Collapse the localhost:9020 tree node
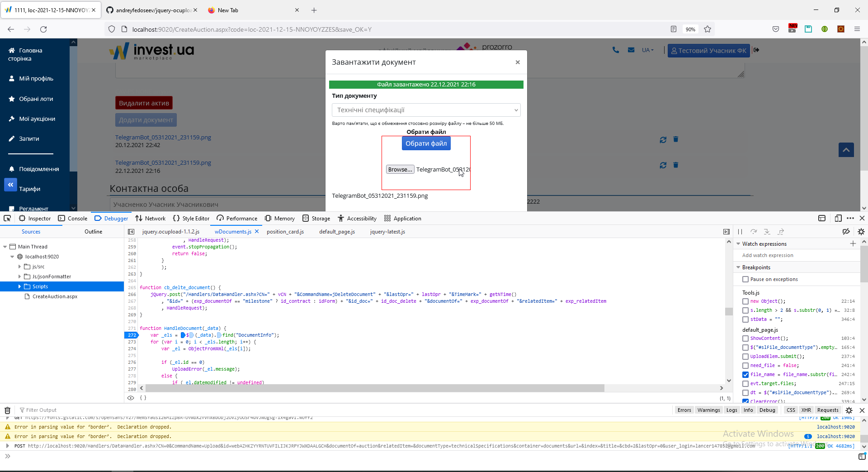Viewport: 868px width, 472px height. point(12,257)
